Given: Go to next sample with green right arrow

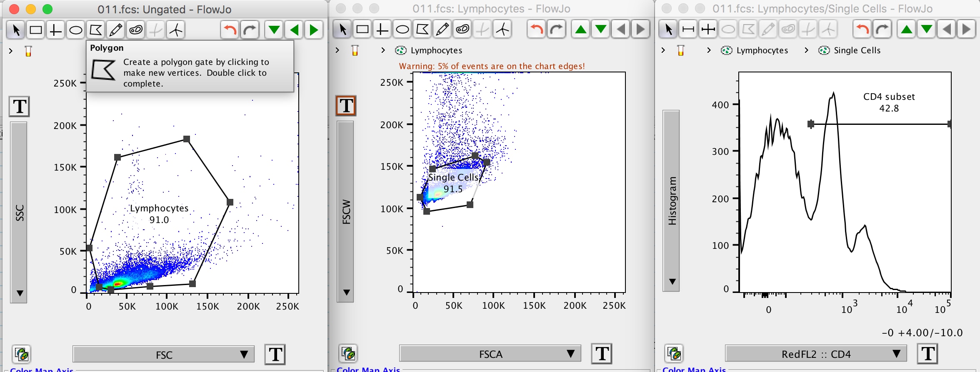Looking at the screenshot, I should point(314,30).
